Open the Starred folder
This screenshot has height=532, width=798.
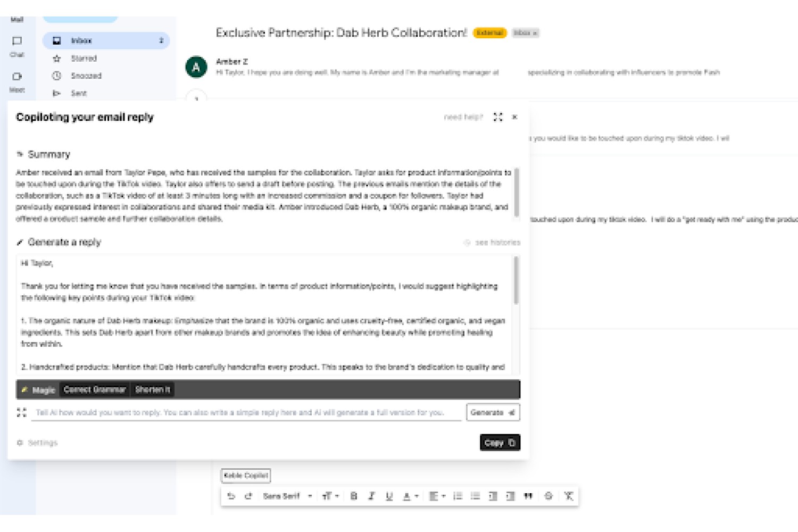[84, 59]
